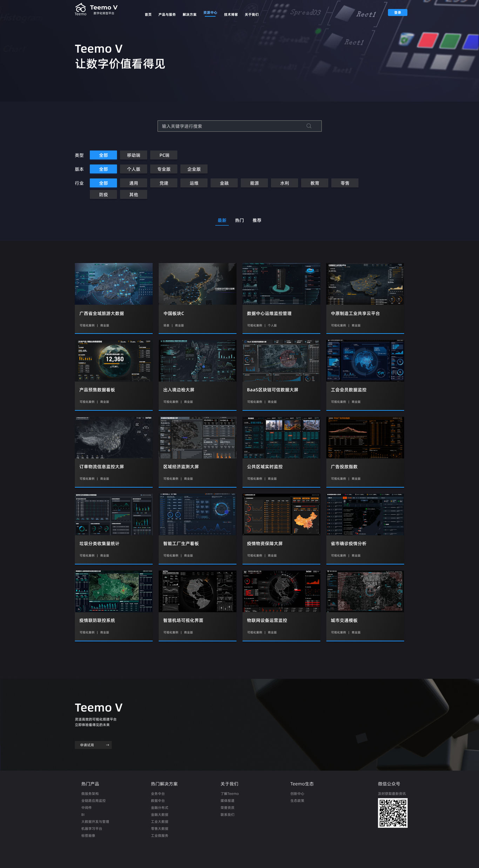
Task: Filter industry by 水利
Action: (284, 183)
